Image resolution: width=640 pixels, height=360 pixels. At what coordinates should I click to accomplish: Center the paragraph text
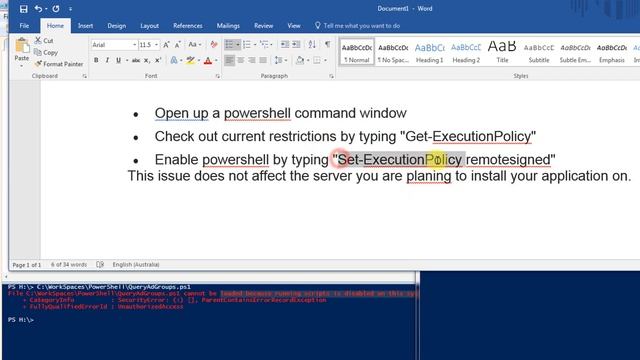(241, 60)
